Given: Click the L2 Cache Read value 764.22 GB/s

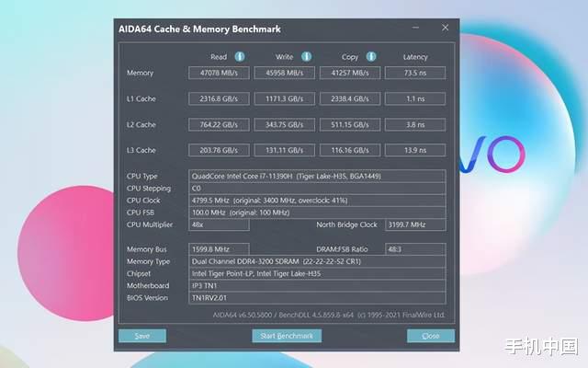Looking at the screenshot, I should 219,125.
